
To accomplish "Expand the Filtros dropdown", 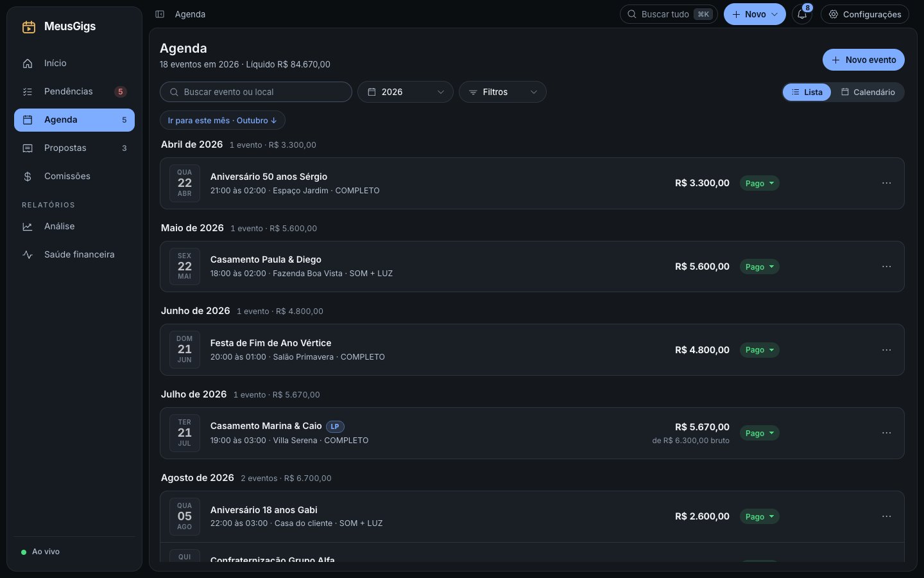I will coord(502,92).
